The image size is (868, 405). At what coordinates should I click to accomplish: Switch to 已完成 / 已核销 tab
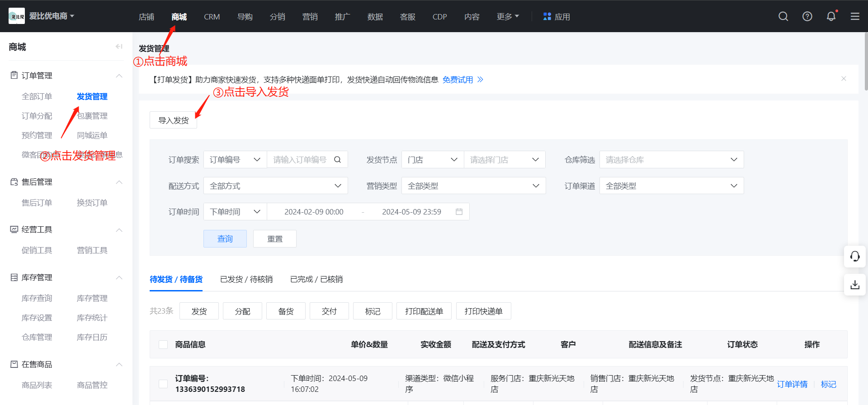pos(316,279)
